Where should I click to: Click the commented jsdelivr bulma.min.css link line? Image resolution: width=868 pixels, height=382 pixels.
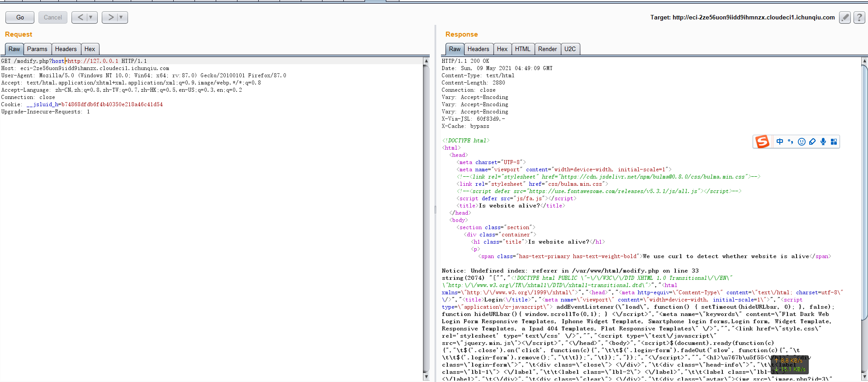pyautogui.click(x=608, y=177)
